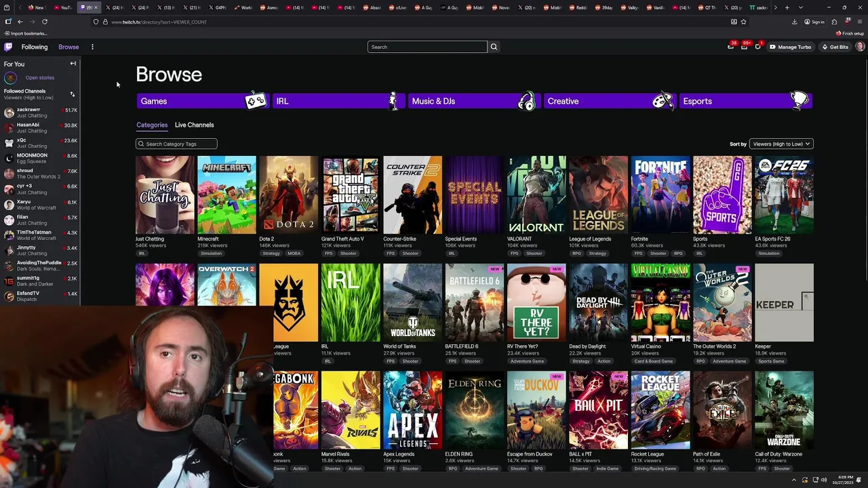Click the system tray volume icon
Viewport: 868px width, 488px height.
pos(824,480)
